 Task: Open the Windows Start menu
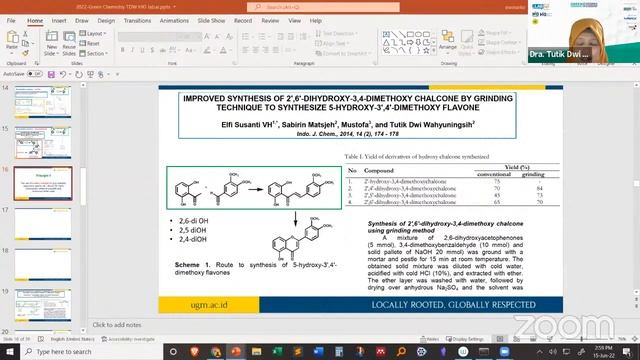pyautogui.click(x=10, y=351)
